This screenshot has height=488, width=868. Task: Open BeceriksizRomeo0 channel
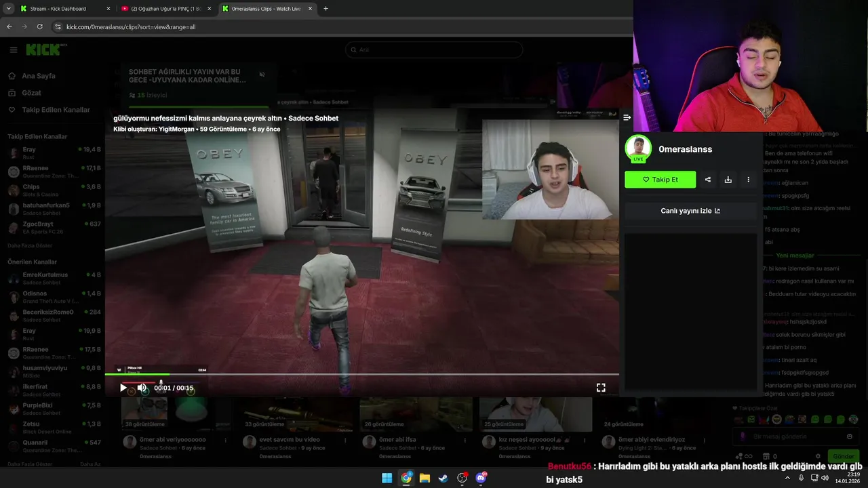coord(54,315)
